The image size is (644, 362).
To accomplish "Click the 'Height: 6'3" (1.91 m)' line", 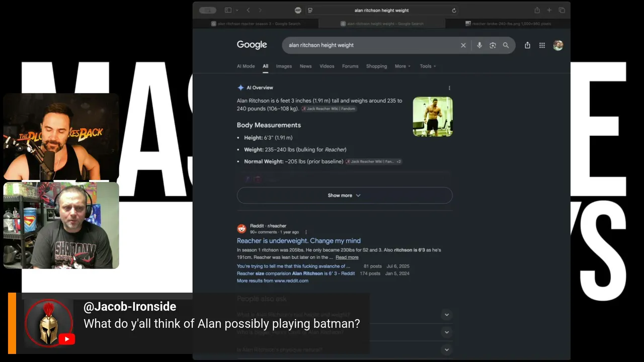I will point(268,138).
